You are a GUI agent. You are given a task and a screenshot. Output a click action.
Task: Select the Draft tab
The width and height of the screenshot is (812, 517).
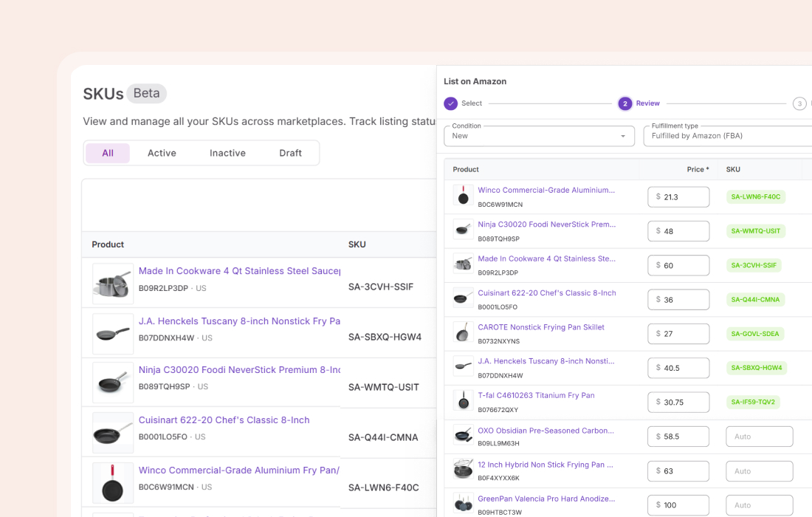[290, 153]
